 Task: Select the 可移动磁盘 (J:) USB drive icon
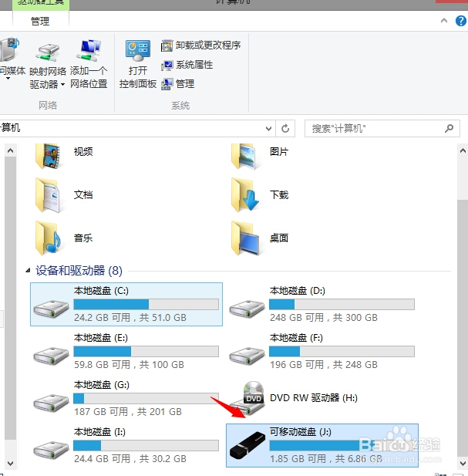(247, 445)
